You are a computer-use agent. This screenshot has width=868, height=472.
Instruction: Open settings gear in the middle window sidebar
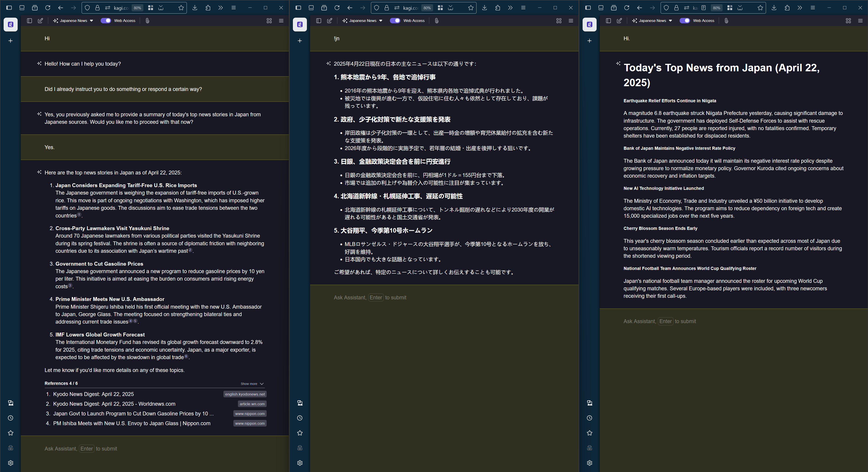pos(300,463)
